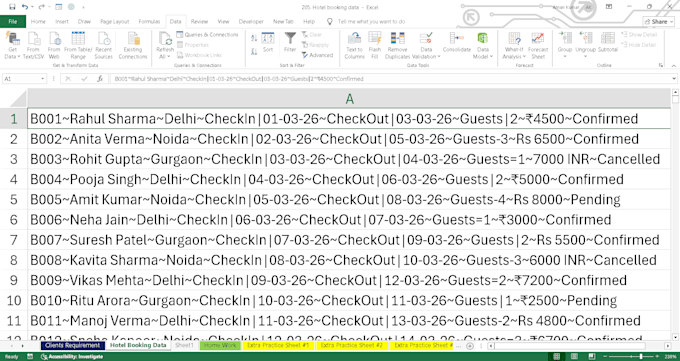Expand the formula bar chevron
The width and height of the screenshot is (680, 361).
(x=674, y=79)
